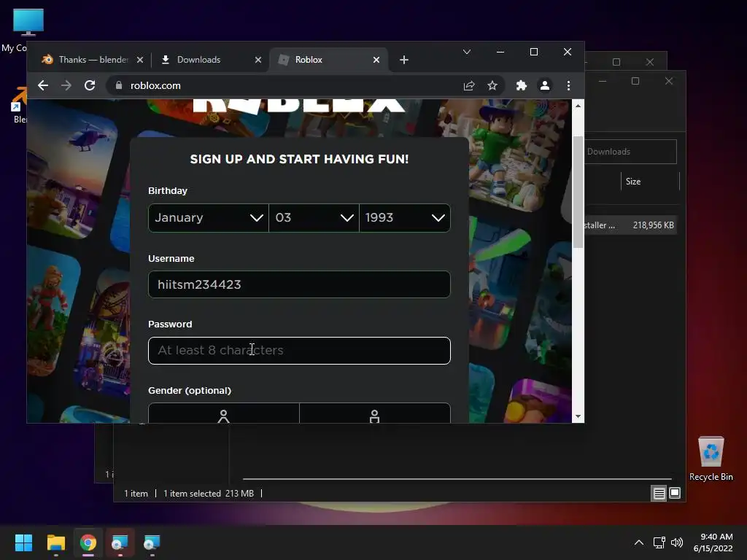Share this page icon

469,86
